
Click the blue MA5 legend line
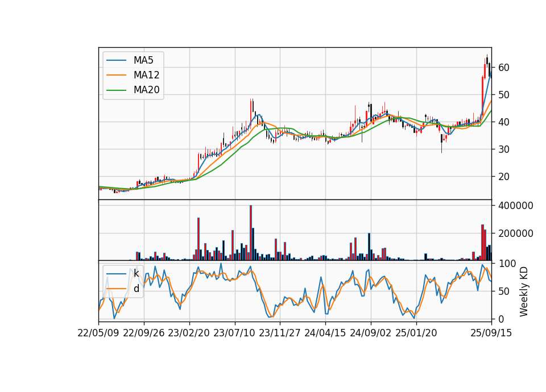(116, 60)
